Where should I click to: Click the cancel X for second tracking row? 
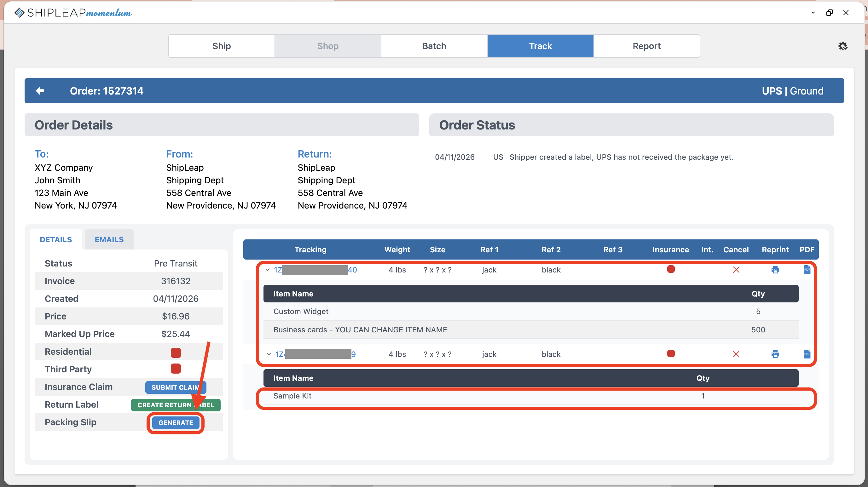tap(736, 354)
